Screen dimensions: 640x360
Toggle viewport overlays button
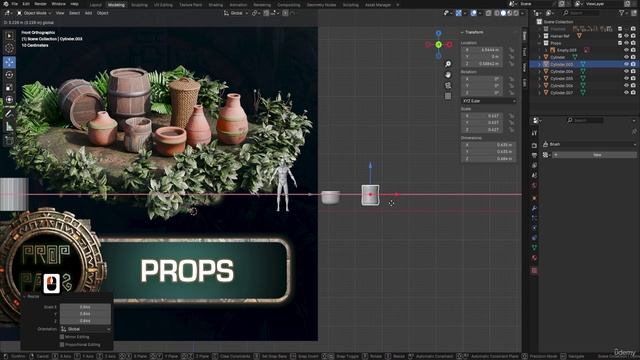[x=473, y=13]
